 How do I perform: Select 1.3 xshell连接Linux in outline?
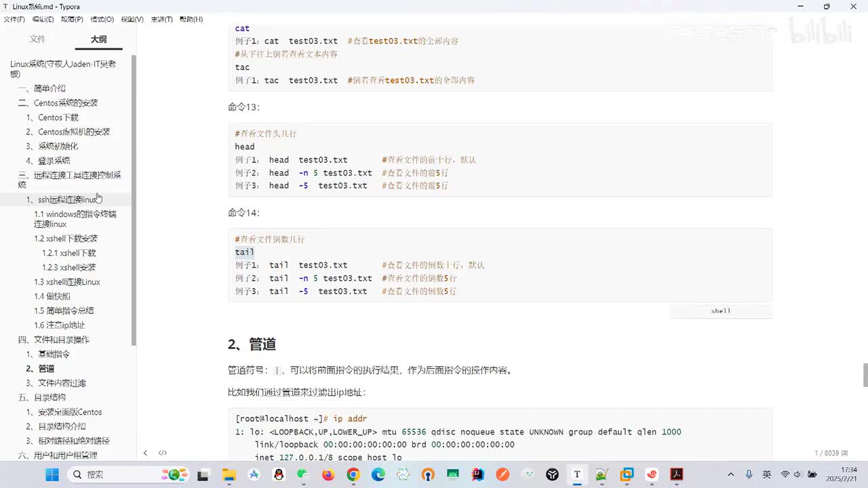click(67, 282)
